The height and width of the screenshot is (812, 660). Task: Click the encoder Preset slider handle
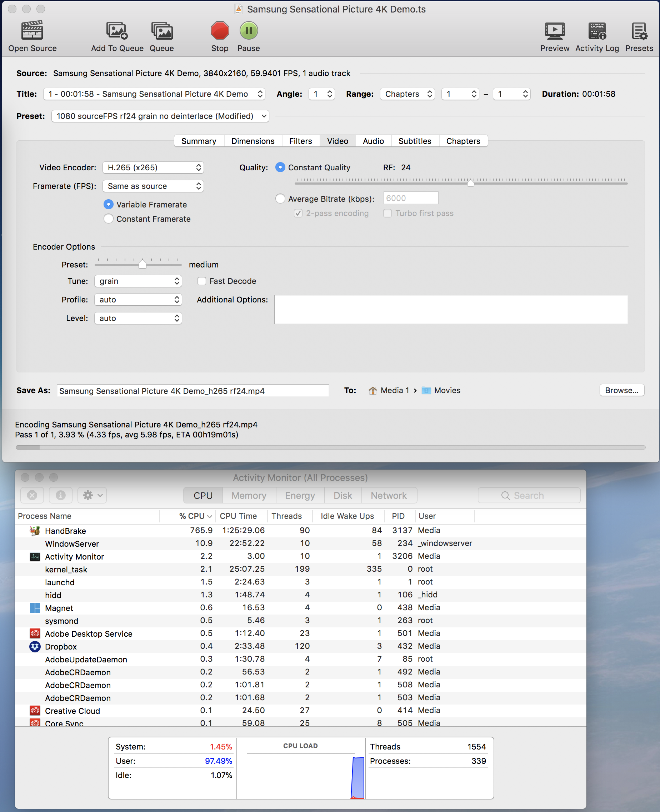click(142, 264)
